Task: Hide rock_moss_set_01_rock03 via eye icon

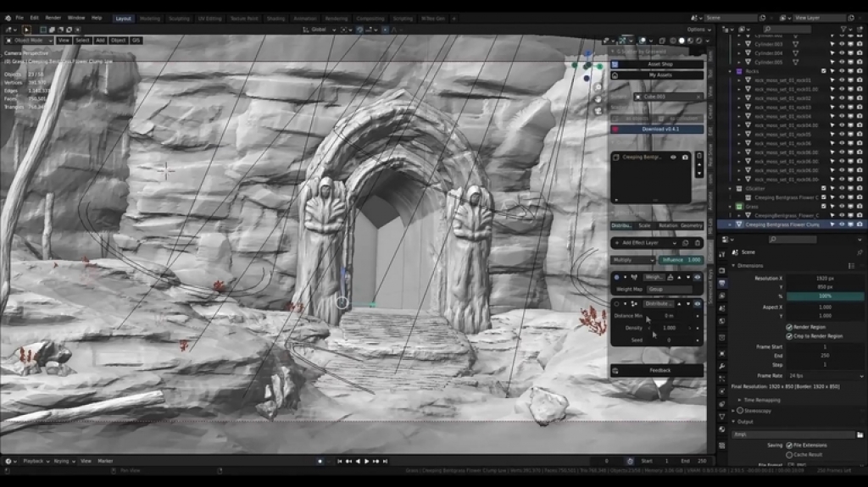Action: click(x=842, y=108)
